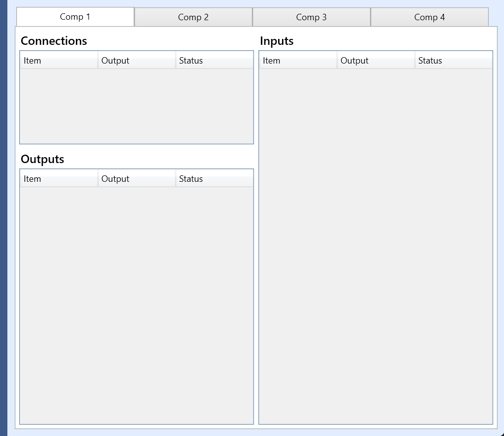Viewport: 504px width, 436px height.
Task: Sort Connections list by Status column
Action: pyautogui.click(x=214, y=60)
